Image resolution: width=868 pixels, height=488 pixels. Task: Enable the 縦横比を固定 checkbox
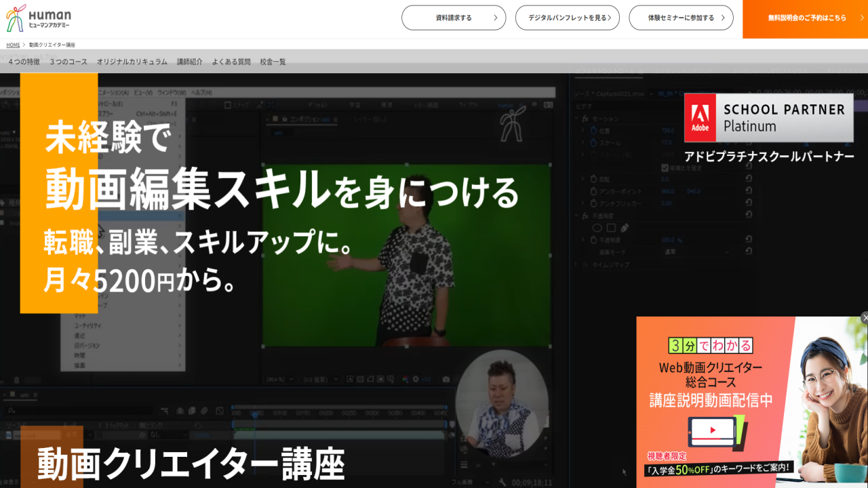[x=666, y=167]
